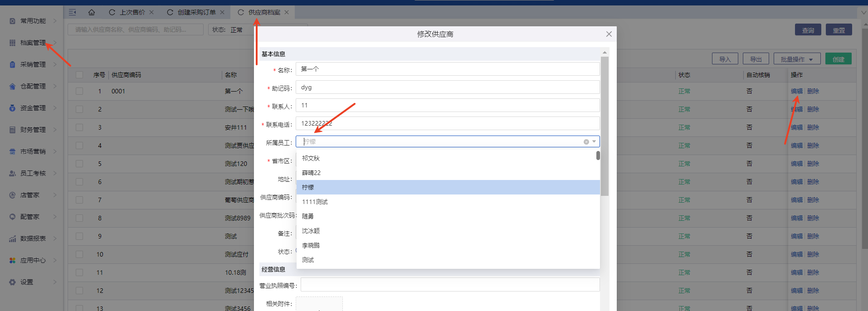Close the 上次售价 tab with its X
This screenshot has height=311, width=868.
coord(151,12)
